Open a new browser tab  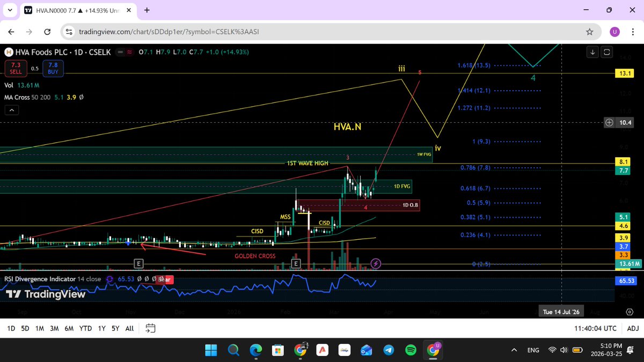point(147,10)
